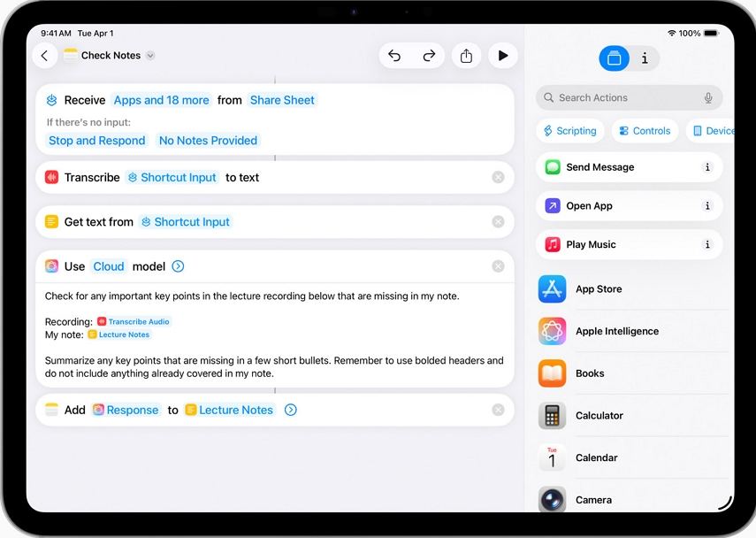The image size is (756, 538).
Task: Tap the red Transcribe action icon
Action: 51,178
